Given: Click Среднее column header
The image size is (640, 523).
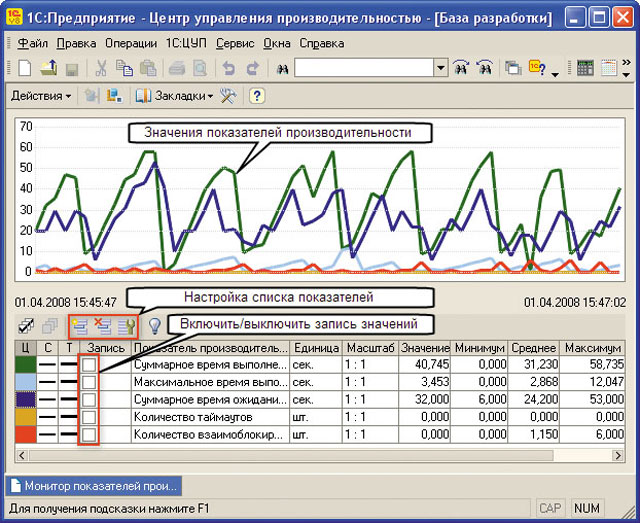Looking at the screenshot, I should click(x=533, y=348).
